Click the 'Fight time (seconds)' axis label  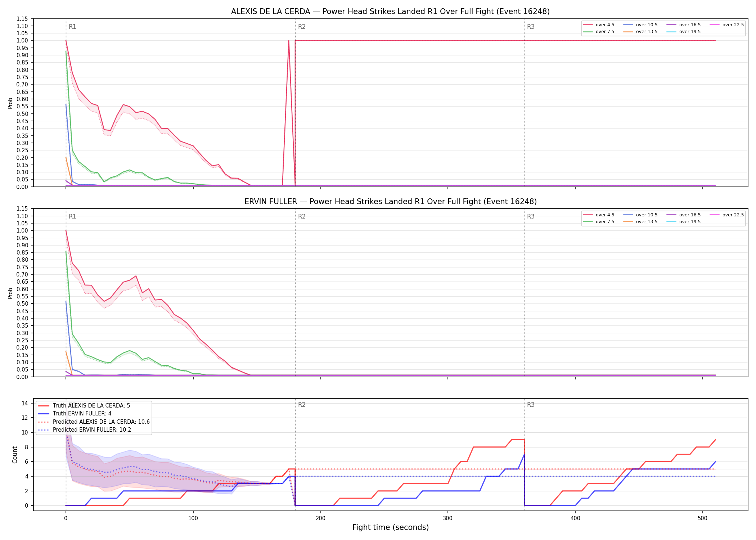pos(391,527)
